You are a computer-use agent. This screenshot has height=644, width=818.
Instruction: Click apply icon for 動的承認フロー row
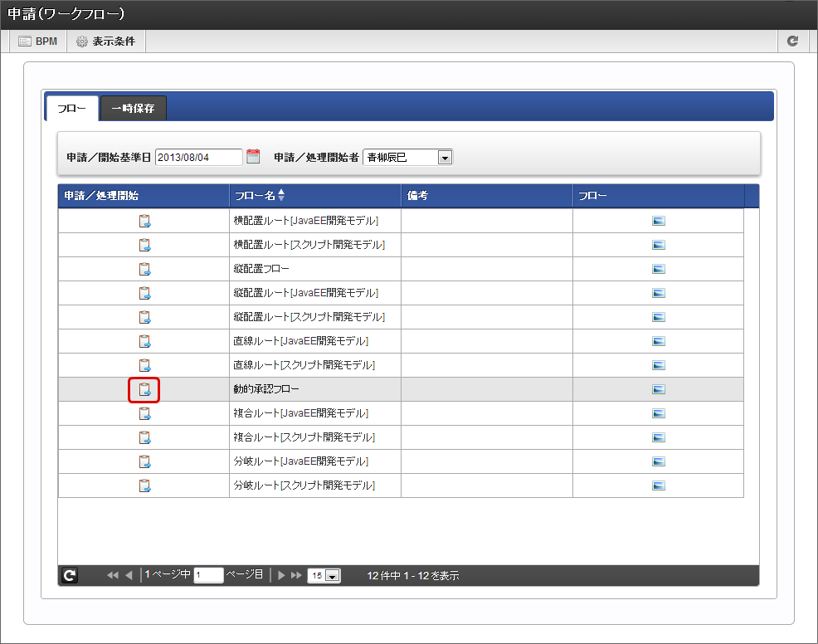(144, 389)
